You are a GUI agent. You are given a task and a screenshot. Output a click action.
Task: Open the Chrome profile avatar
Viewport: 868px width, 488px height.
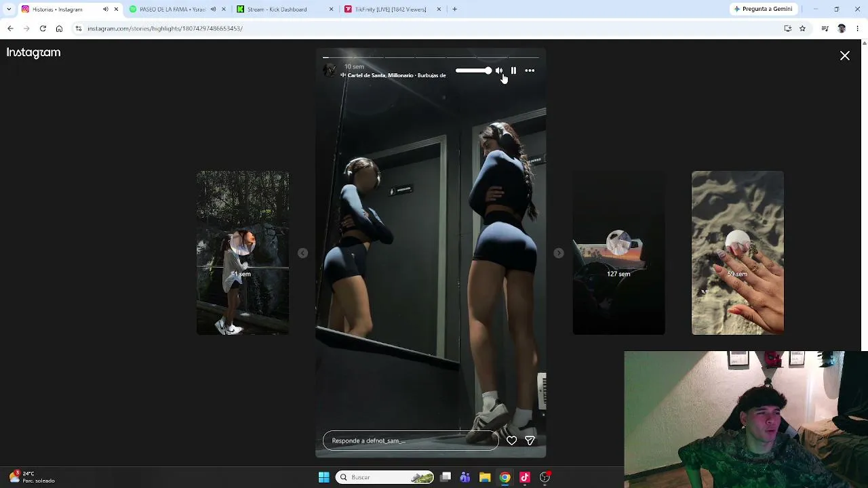842,28
